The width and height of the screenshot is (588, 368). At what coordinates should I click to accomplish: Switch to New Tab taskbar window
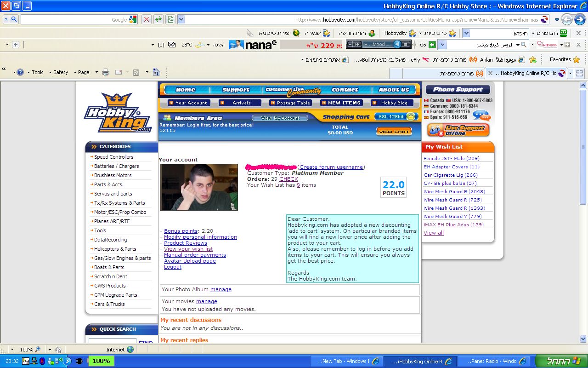pos(347,361)
